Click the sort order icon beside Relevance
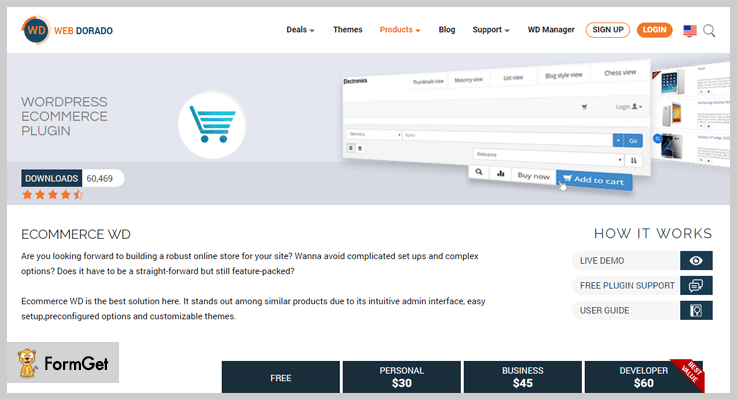Image resolution: width=737 pixels, height=400 pixels. [x=634, y=160]
